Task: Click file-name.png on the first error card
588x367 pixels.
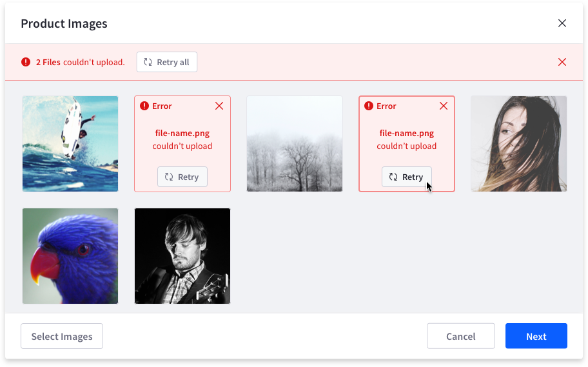Action: [x=182, y=134]
